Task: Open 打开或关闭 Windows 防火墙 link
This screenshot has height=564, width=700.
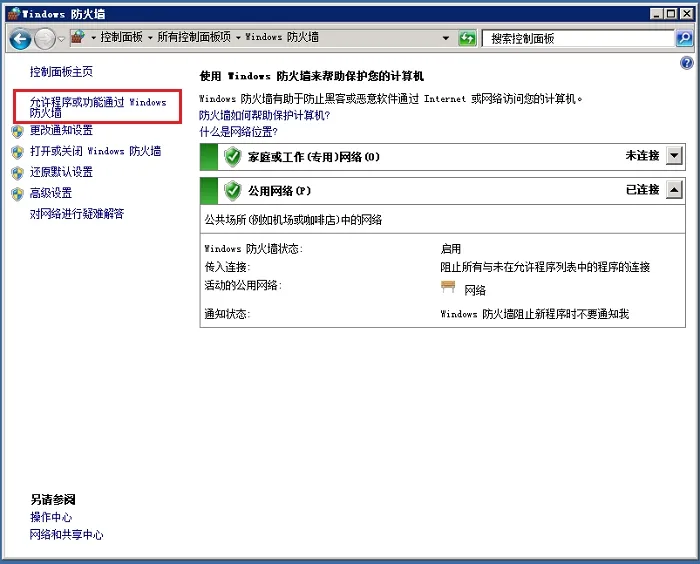Action: pyautogui.click(x=96, y=151)
